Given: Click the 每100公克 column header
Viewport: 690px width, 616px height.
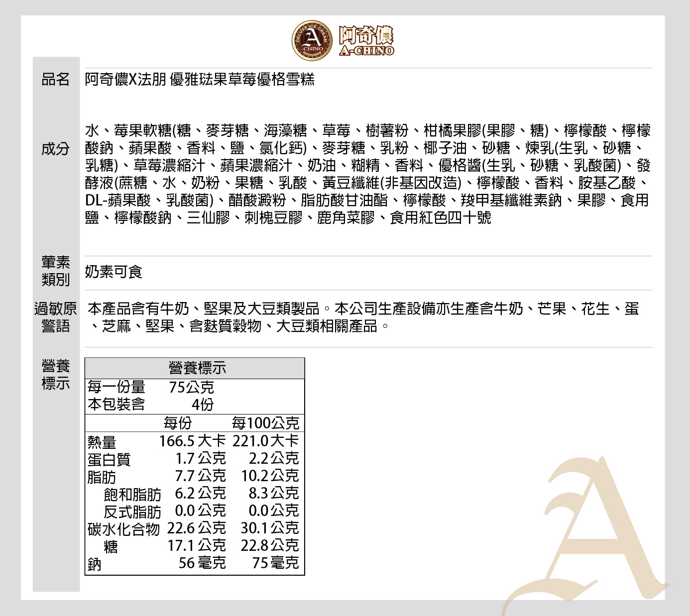Looking at the screenshot, I should (265, 423).
